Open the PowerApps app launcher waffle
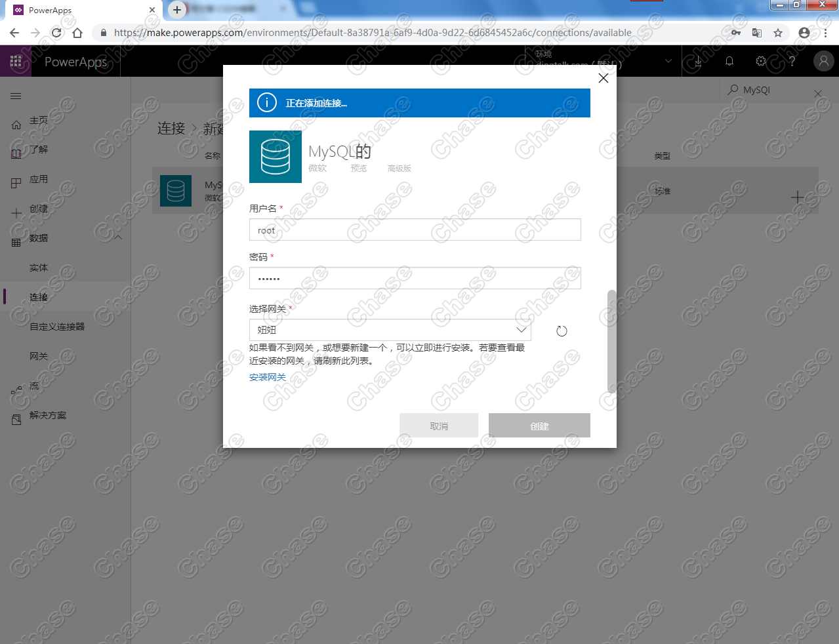 (x=16, y=62)
